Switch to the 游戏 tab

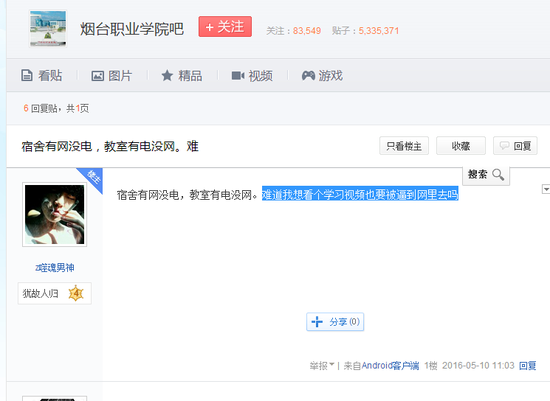click(x=322, y=75)
